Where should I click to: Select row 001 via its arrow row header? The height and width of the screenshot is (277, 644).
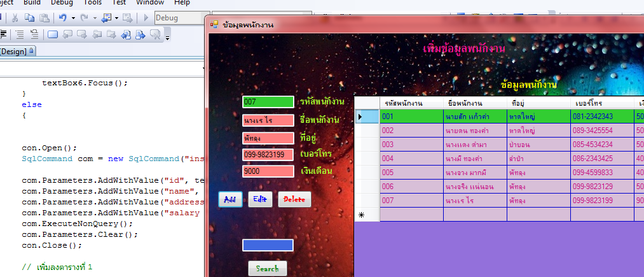coord(367,117)
